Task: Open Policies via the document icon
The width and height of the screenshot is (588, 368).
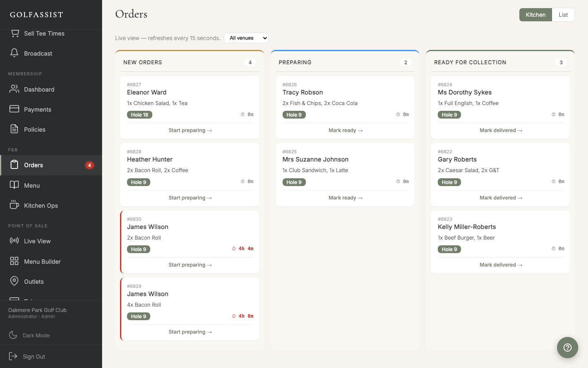Action: point(14,129)
